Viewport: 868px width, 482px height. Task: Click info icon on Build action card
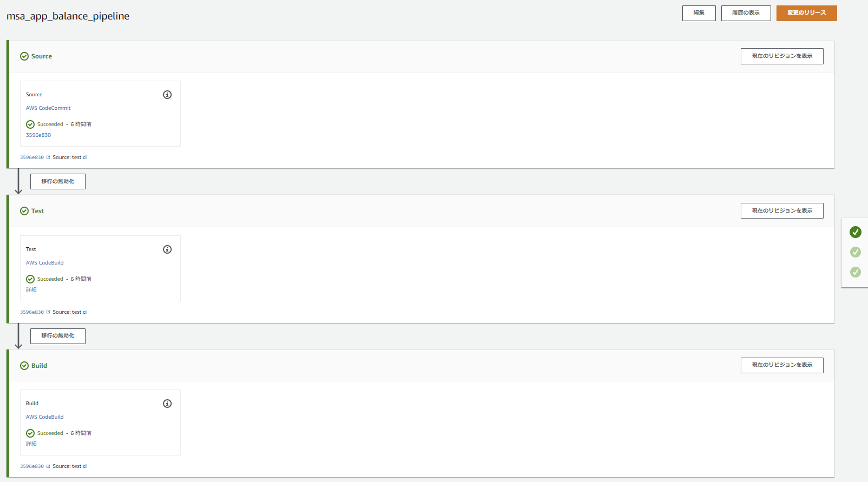(167, 404)
